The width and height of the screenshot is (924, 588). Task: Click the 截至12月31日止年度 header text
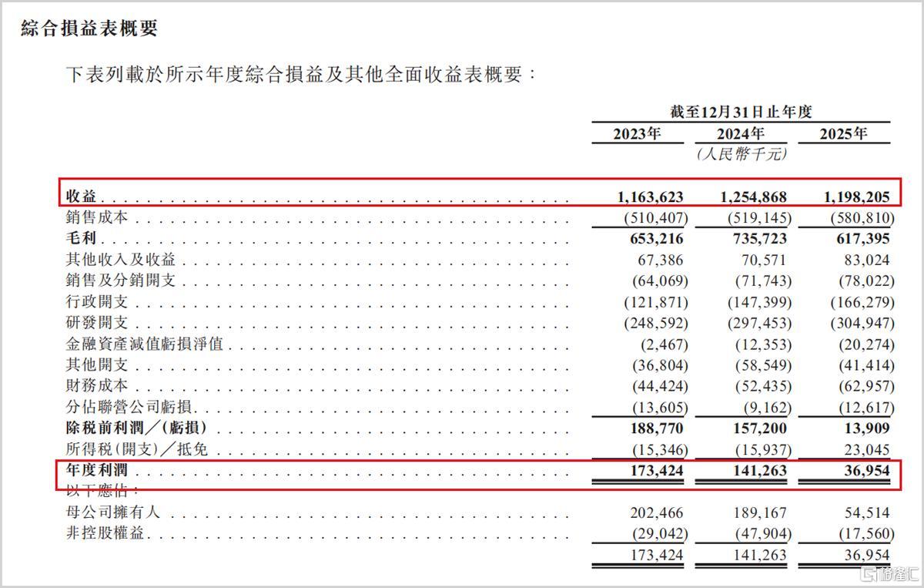(740, 112)
